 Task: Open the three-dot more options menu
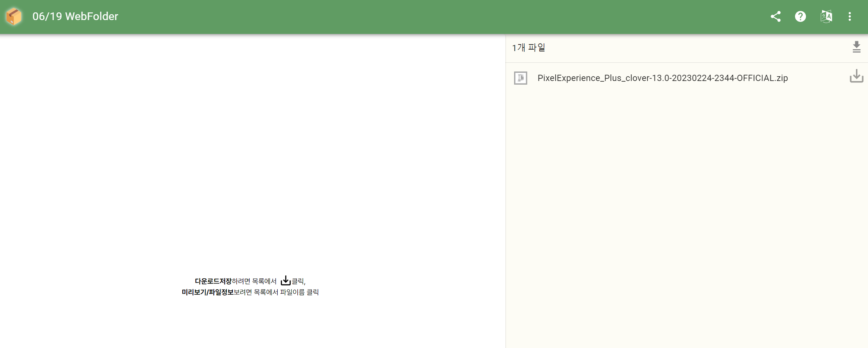(x=850, y=16)
